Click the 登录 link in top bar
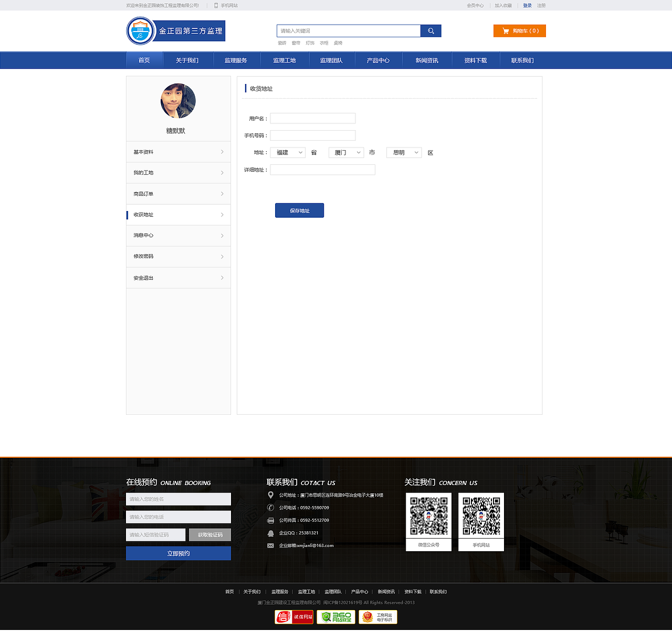Image resolution: width=672 pixels, height=631 pixels. 528,5
